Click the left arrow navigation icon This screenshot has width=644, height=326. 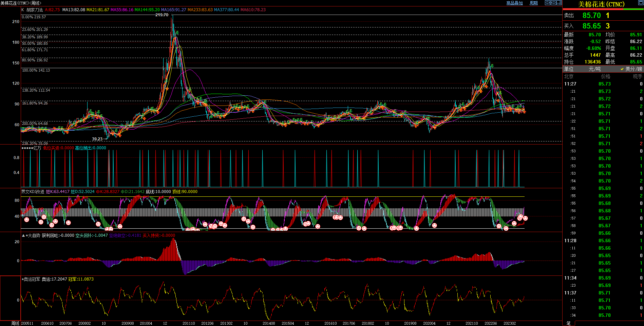(547, 3)
